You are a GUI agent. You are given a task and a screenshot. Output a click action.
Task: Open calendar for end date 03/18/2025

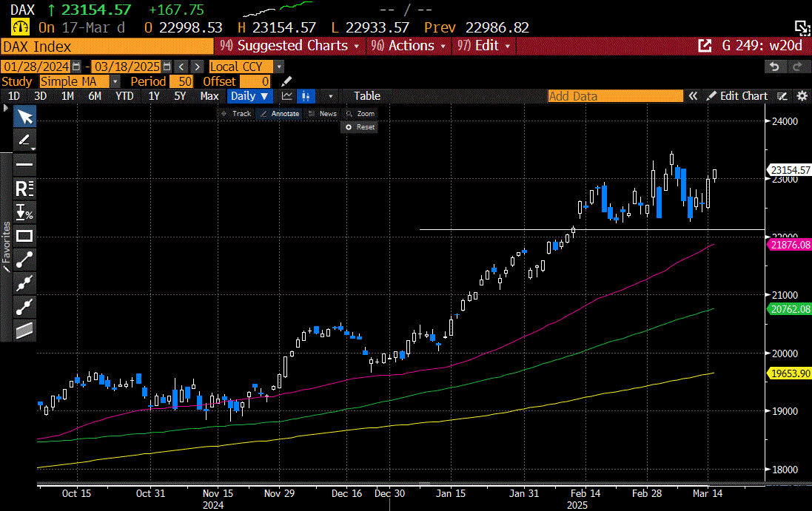pyautogui.click(x=167, y=67)
